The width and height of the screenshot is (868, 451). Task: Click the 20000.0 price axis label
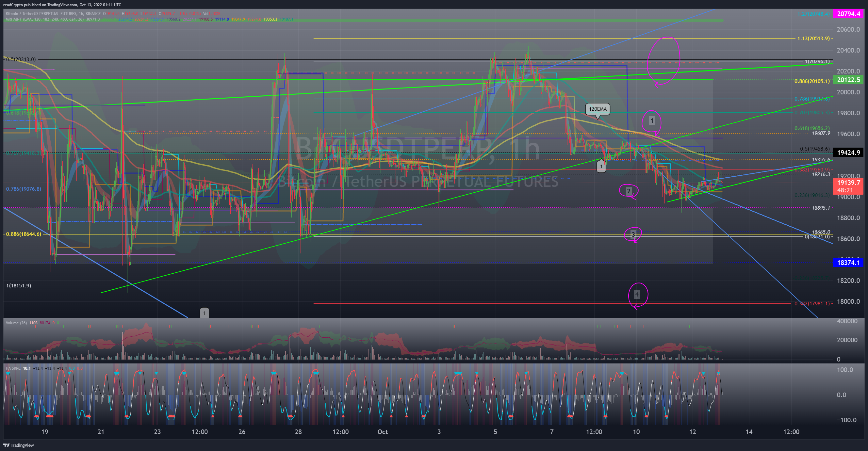pyautogui.click(x=848, y=92)
